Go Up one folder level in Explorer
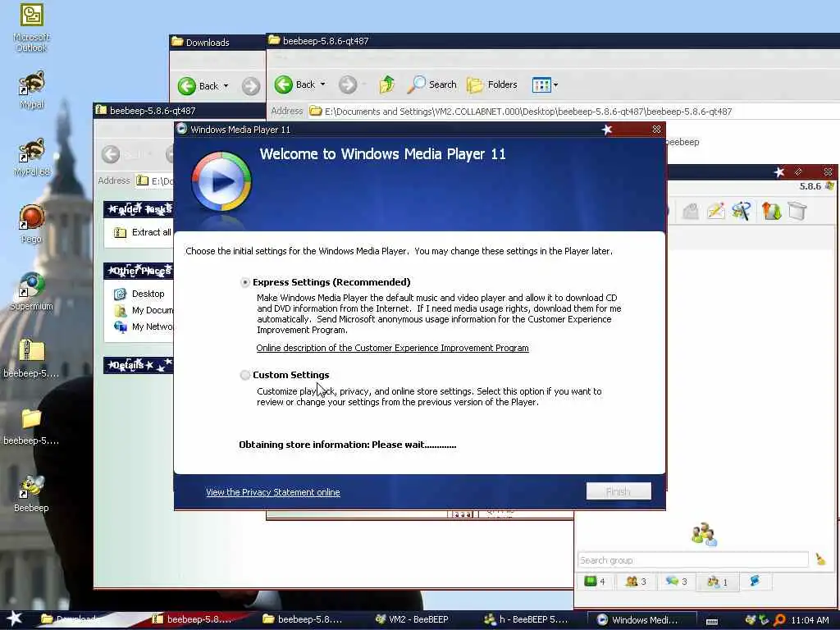This screenshot has height=630, width=840. tap(387, 84)
